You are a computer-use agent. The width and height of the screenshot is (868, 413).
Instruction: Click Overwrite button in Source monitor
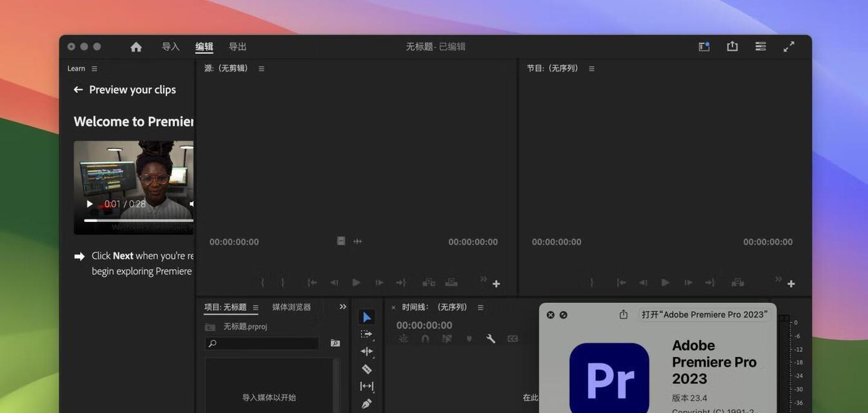[451, 283]
